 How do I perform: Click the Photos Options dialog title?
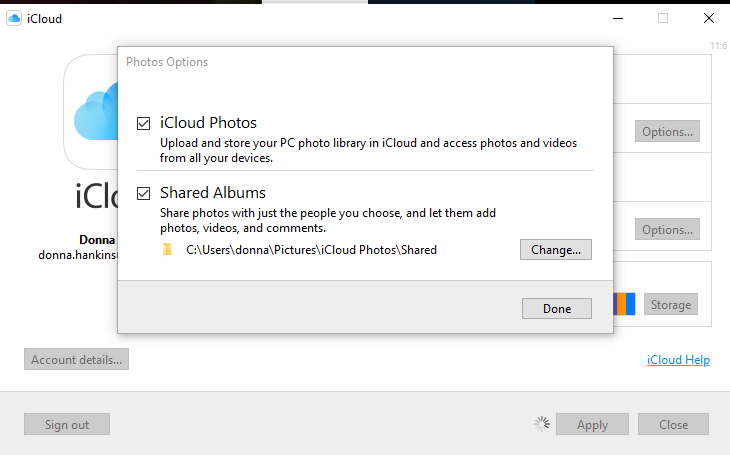tap(167, 62)
